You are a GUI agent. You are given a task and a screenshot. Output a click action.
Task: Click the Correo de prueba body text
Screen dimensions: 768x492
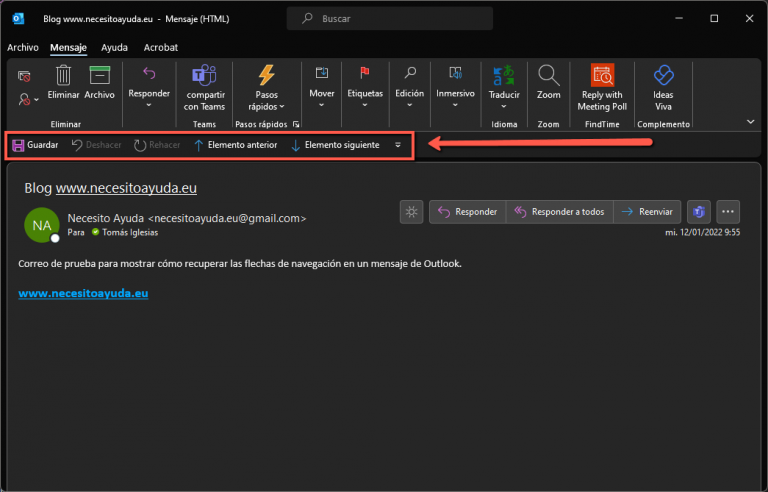(240, 264)
